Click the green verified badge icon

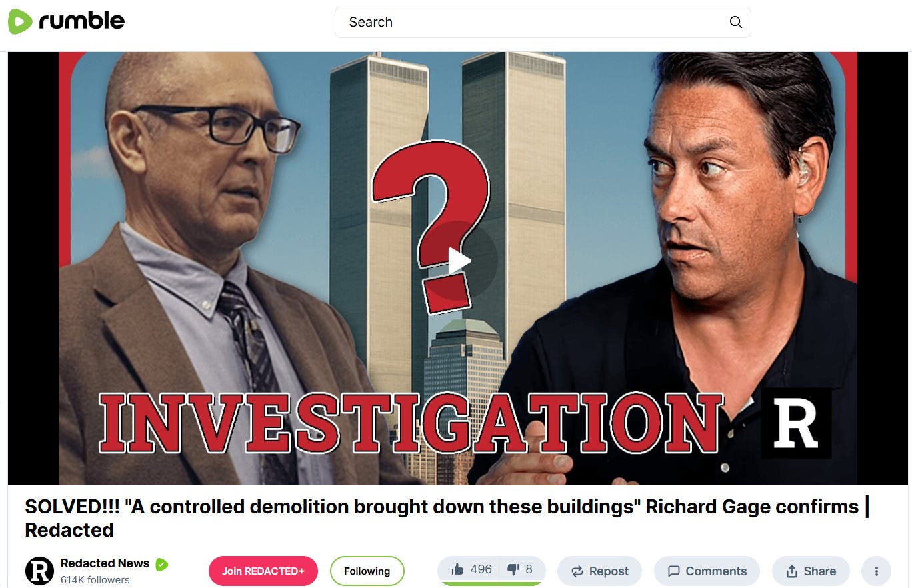pyautogui.click(x=161, y=565)
